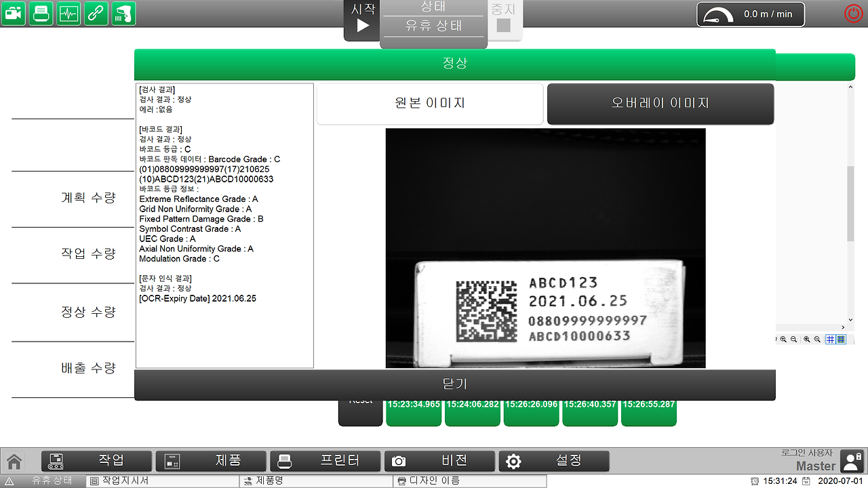Click the 15:31:24 clock time
Image resolution: width=868 pixels, height=488 pixels.
(x=781, y=481)
